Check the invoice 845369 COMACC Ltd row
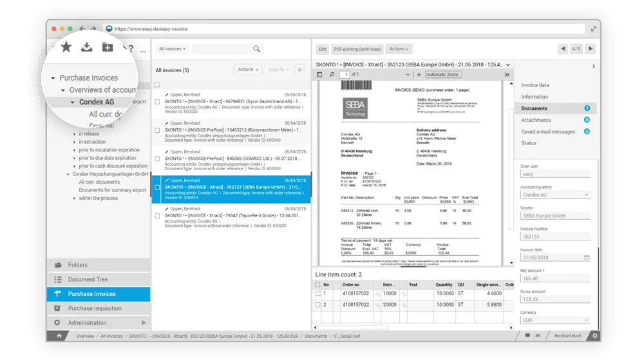 pyautogui.click(x=157, y=159)
